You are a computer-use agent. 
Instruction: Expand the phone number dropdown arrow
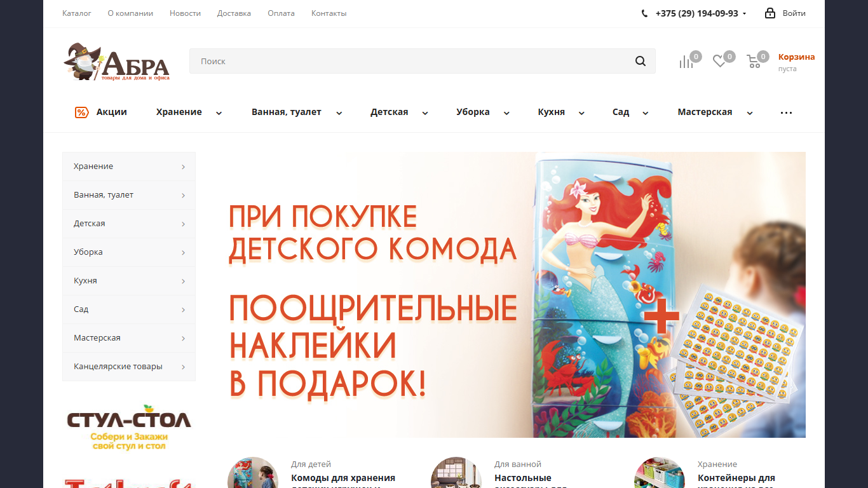[744, 13]
